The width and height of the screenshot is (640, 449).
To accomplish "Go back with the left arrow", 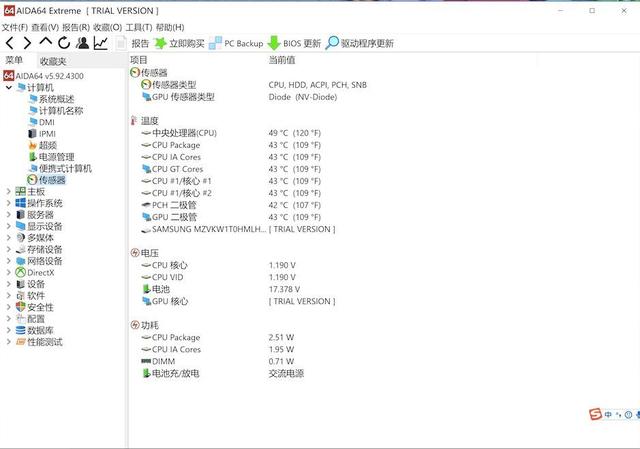I will tap(10, 43).
